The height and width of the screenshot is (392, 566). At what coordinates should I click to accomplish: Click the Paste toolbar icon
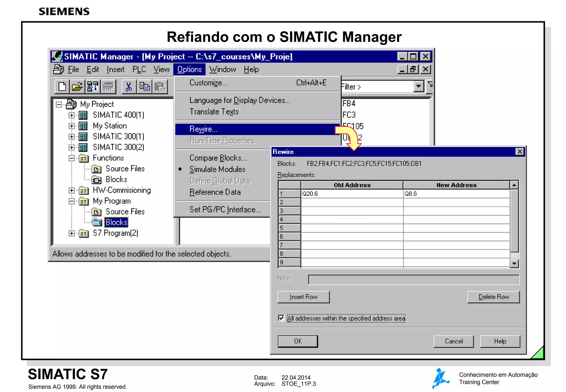(160, 87)
